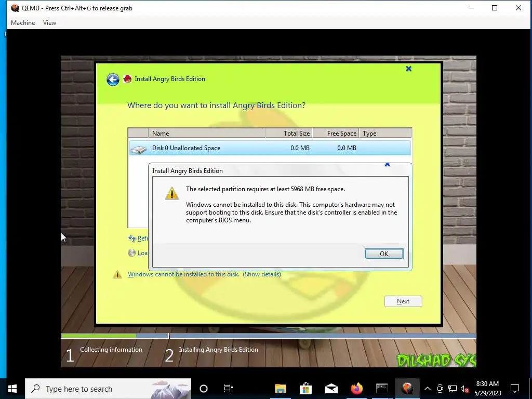The width and height of the screenshot is (532, 399).
Task: Click the Meet Now tray icon
Action: click(440, 389)
